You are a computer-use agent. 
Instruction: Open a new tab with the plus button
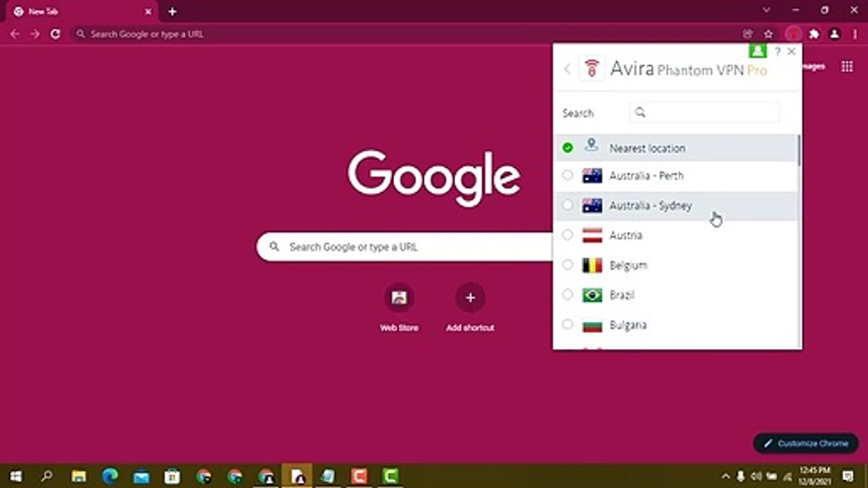coord(172,11)
